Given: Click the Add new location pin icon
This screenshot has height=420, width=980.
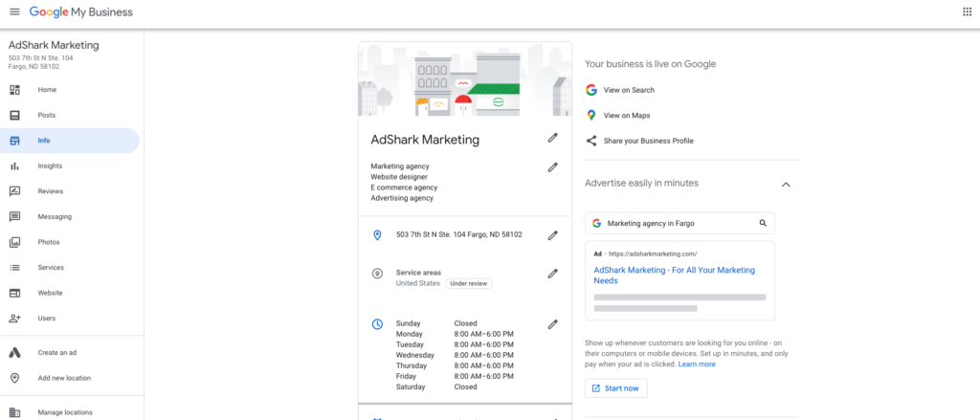Looking at the screenshot, I should 15,378.
